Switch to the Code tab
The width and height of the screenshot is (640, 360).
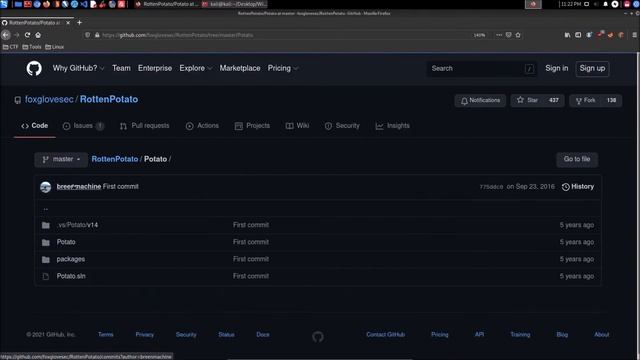tap(35, 126)
